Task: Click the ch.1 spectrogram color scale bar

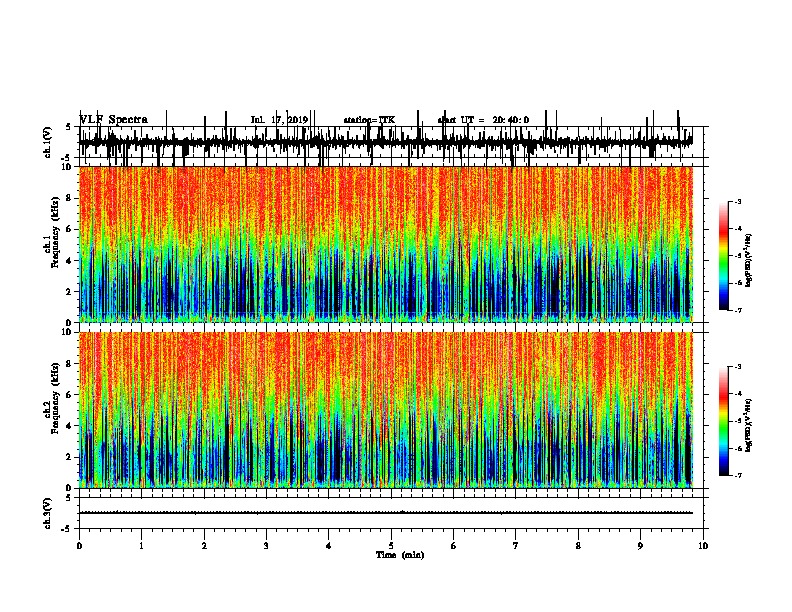Action: 724,256
